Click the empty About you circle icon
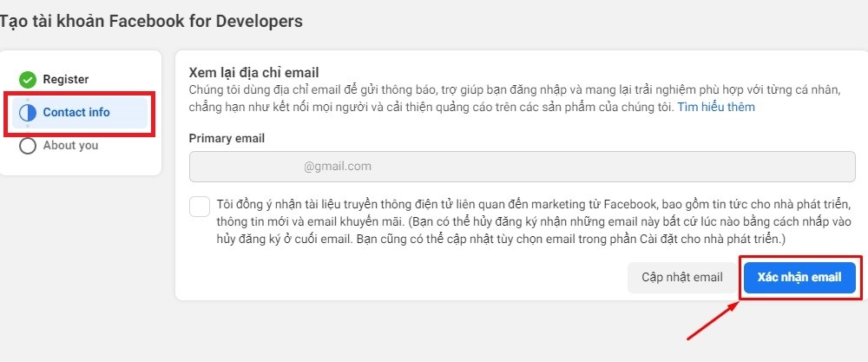This screenshot has height=362, width=868. [x=27, y=146]
